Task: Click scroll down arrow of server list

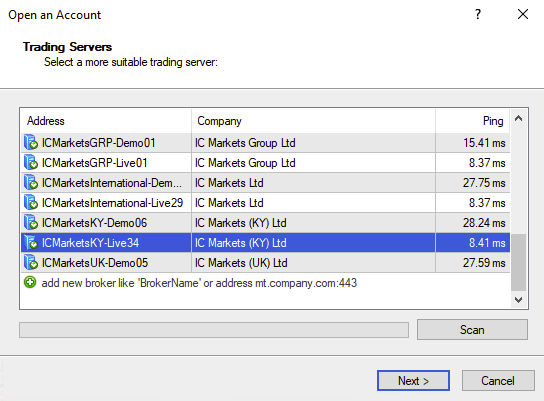Action: pyautogui.click(x=519, y=300)
